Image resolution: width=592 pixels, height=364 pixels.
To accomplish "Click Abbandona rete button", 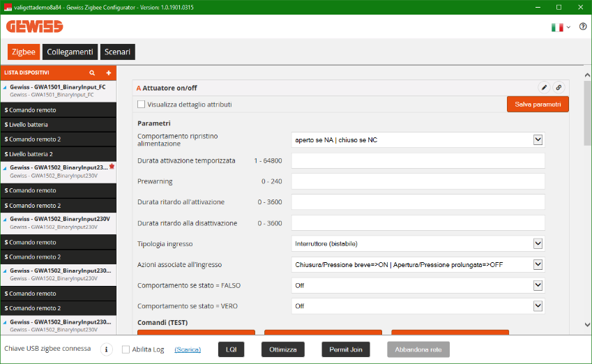I will click(418, 349).
